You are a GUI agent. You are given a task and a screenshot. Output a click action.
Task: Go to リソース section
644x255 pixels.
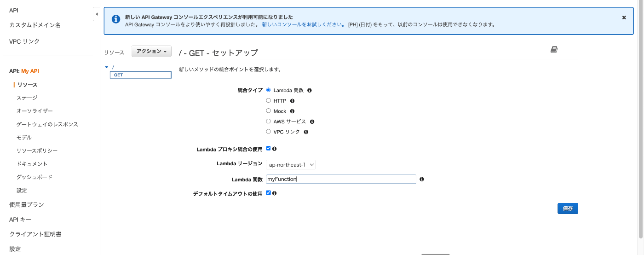click(28, 85)
